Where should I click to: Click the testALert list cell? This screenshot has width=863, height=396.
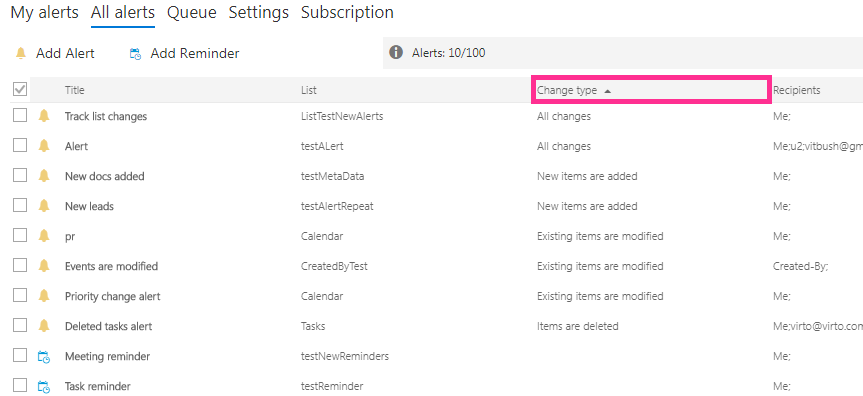tap(323, 146)
